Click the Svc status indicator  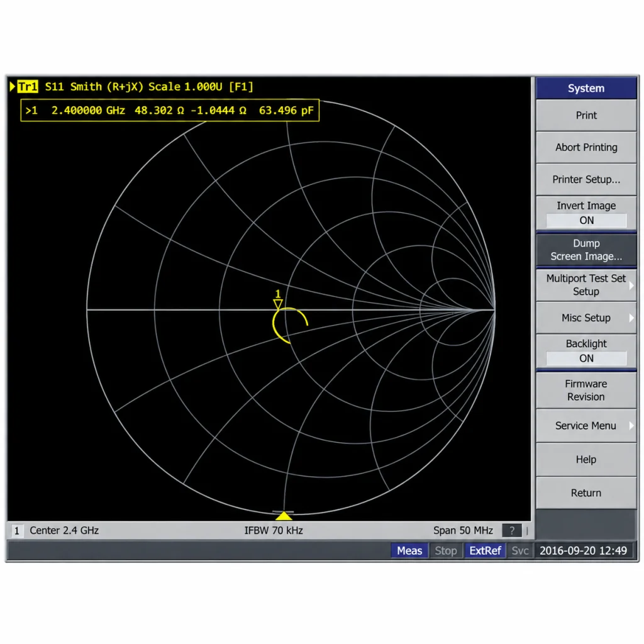(520, 551)
